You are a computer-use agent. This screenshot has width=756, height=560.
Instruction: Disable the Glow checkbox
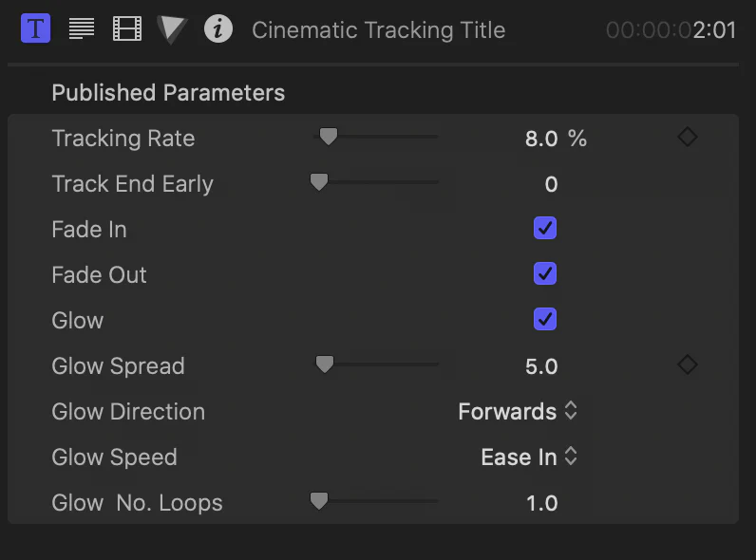545,319
